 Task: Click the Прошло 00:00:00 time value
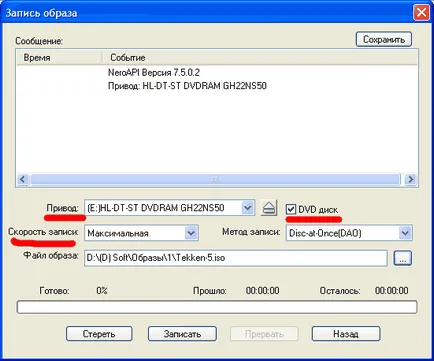point(263,291)
